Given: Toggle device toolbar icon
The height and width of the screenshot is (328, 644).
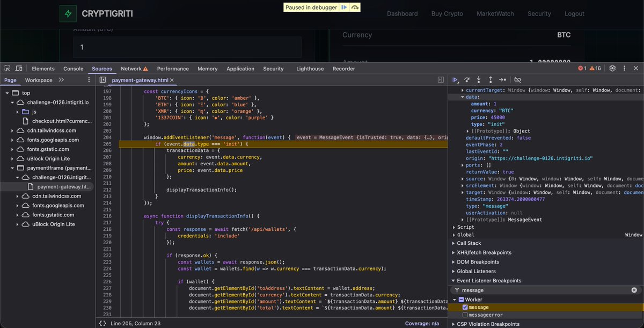Looking at the screenshot, I should point(19,69).
